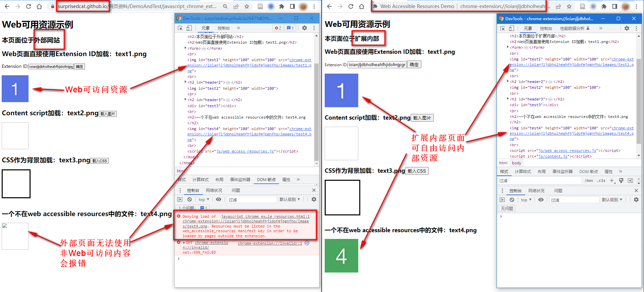
Task: Click new style rule plus in right DevTools
Action: coord(612,180)
